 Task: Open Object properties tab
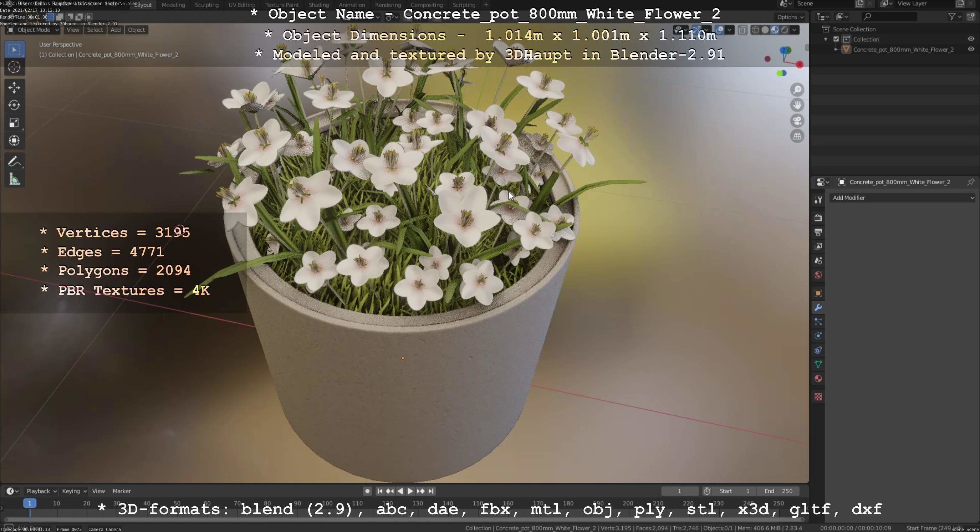coord(818,293)
